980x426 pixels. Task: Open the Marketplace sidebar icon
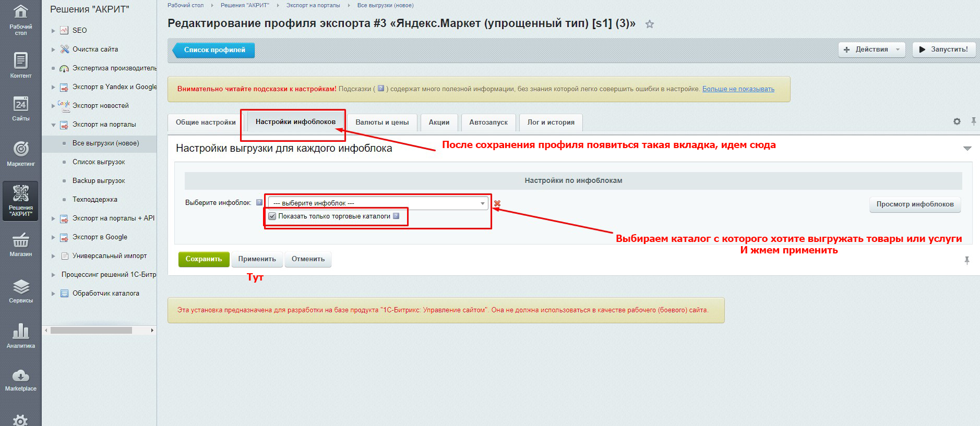click(20, 380)
